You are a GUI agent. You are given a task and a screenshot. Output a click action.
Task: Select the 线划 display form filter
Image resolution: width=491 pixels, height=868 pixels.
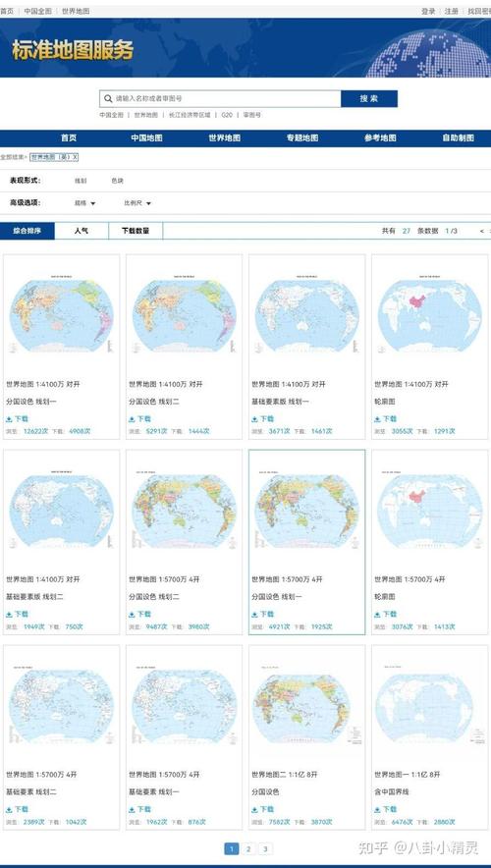(81, 181)
